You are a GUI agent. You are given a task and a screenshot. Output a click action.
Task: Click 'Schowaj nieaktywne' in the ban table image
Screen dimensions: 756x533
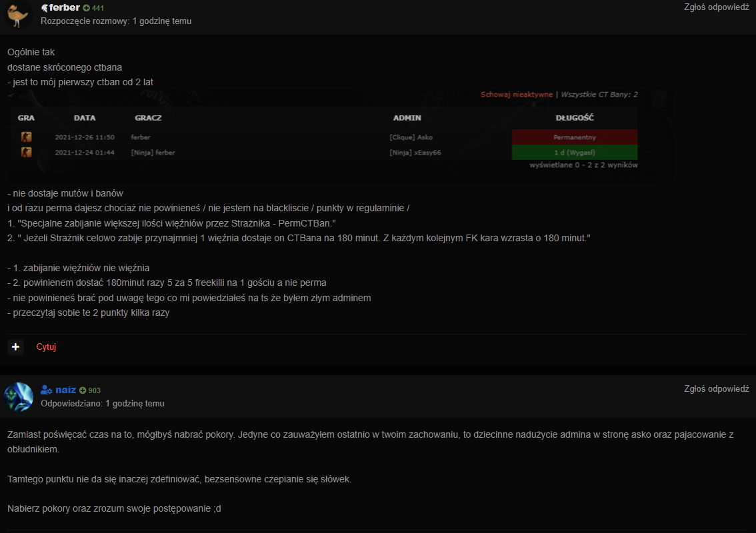pyautogui.click(x=517, y=95)
